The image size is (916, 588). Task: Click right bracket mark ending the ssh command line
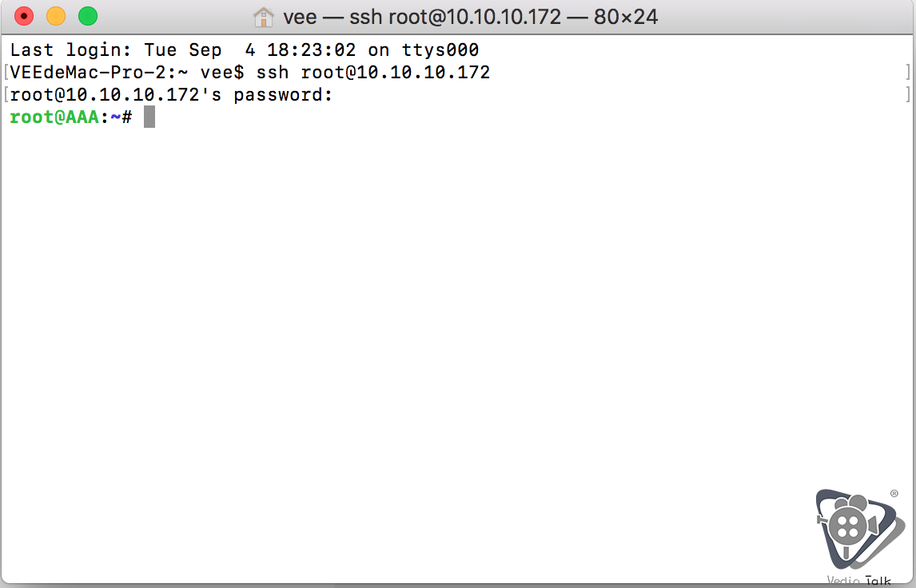tap(908, 73)
